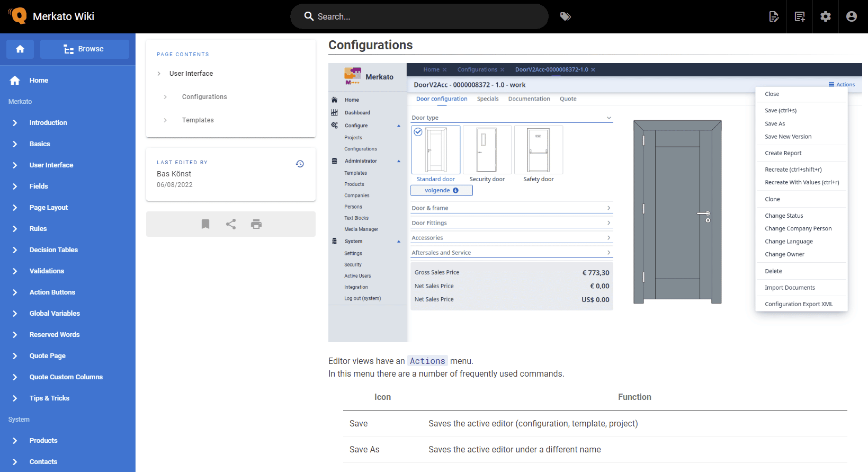Screen dimensions: 868x472
Task: Expand the Introduction sidebar item
Action: pyautogui.click(x=68, y=123)
